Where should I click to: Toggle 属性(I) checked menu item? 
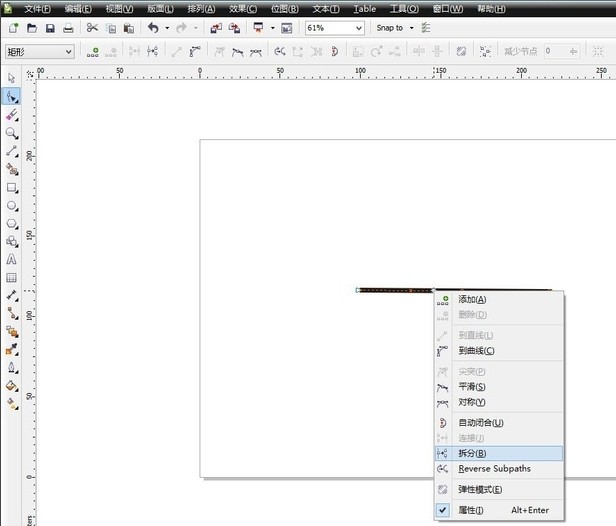point(470,510)
